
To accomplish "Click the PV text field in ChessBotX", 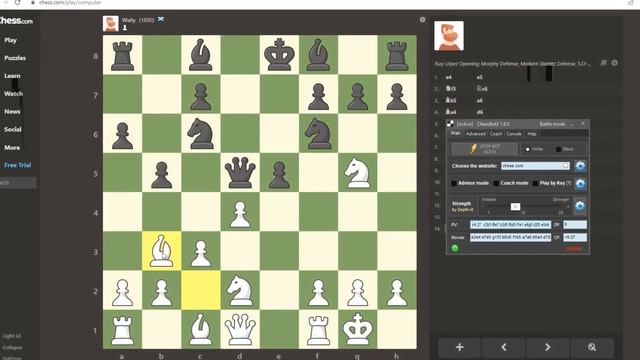I will 510,224.
